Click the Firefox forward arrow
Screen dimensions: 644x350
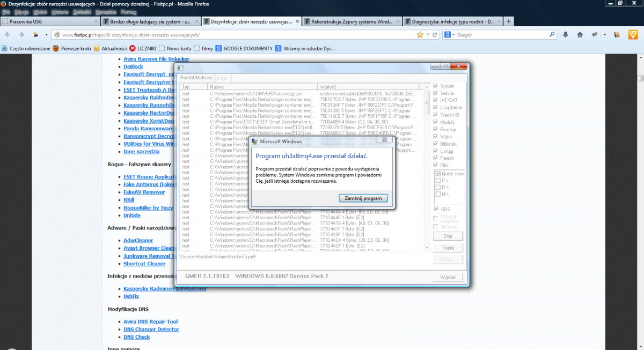click(21, 34)
